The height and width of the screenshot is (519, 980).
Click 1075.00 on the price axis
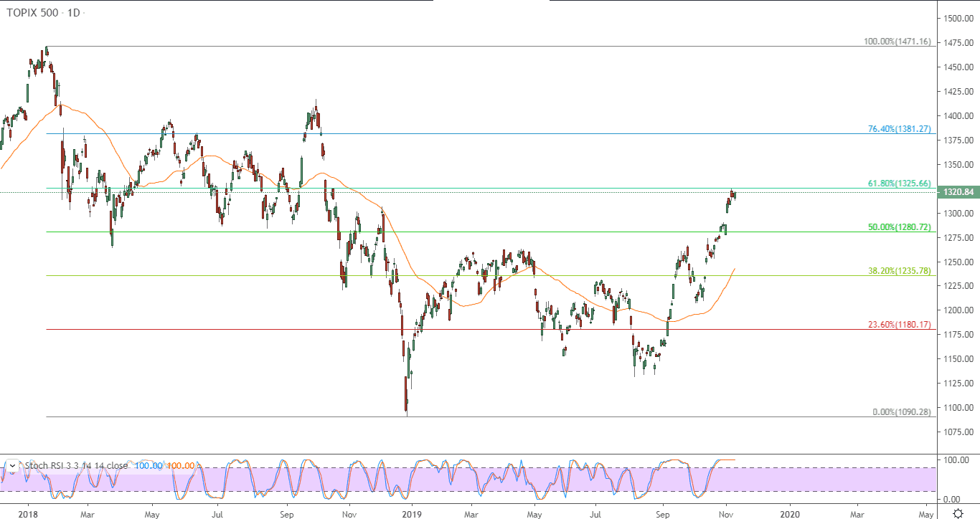point(959,432)
